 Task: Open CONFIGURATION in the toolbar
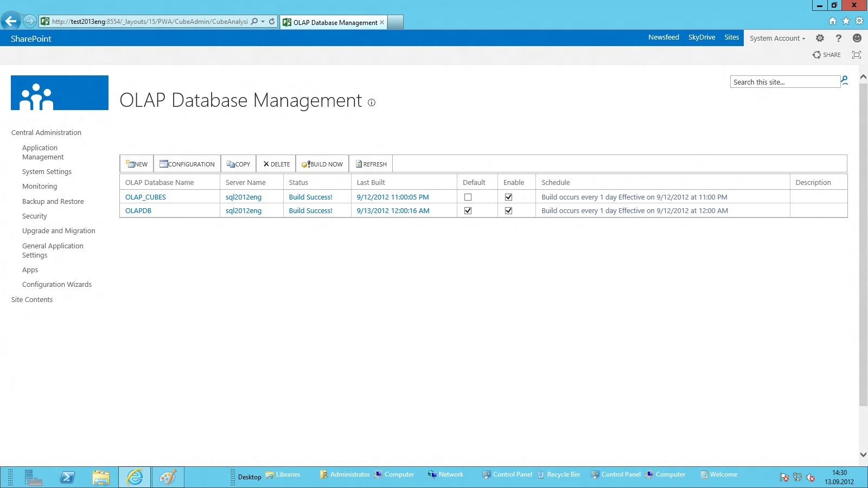[x=187, y=164]
